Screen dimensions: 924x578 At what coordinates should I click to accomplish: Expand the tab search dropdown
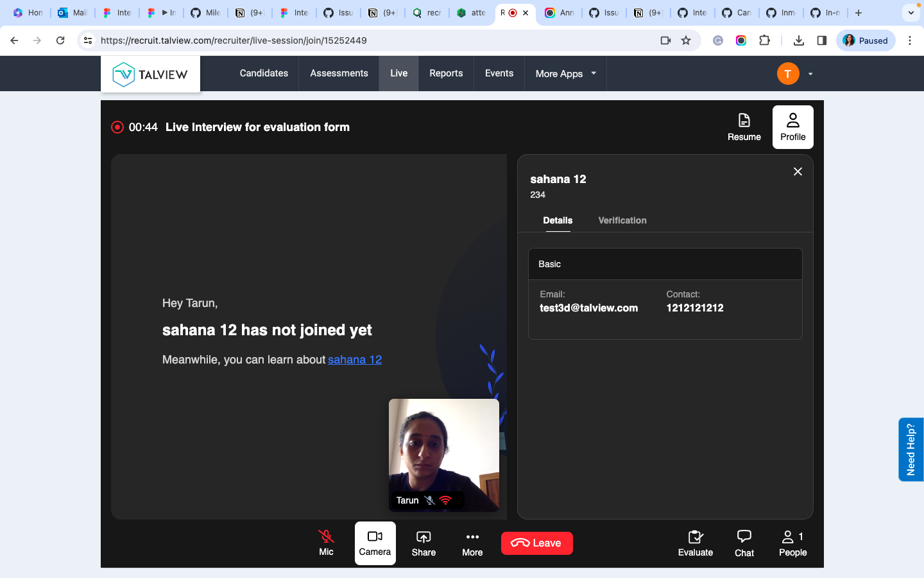911,13
